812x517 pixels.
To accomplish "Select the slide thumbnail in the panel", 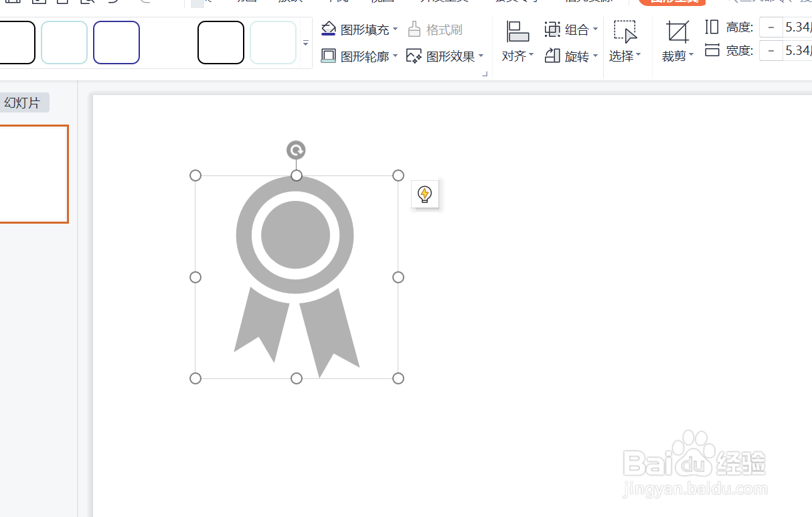I will 33,173.
